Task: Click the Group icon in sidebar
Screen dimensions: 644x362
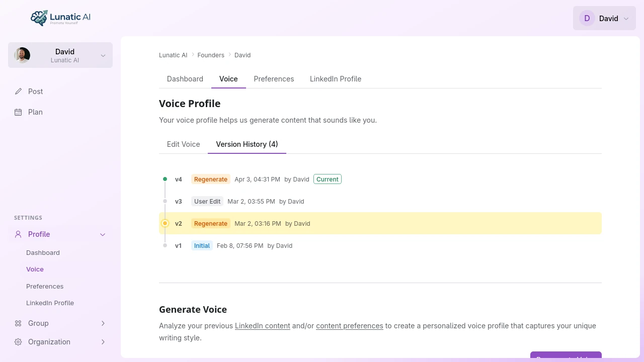Action: (x=18, y=323)
